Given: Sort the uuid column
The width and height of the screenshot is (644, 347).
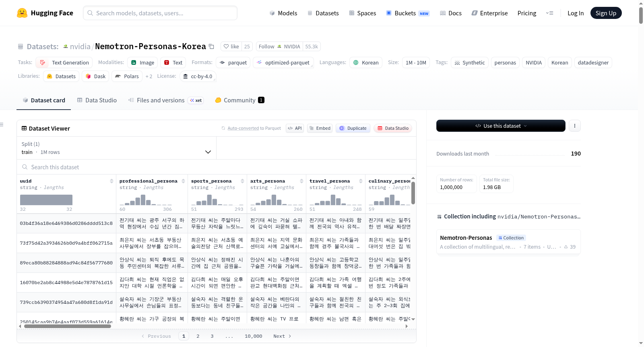Looking at the screenshot, I should point(111,181).
